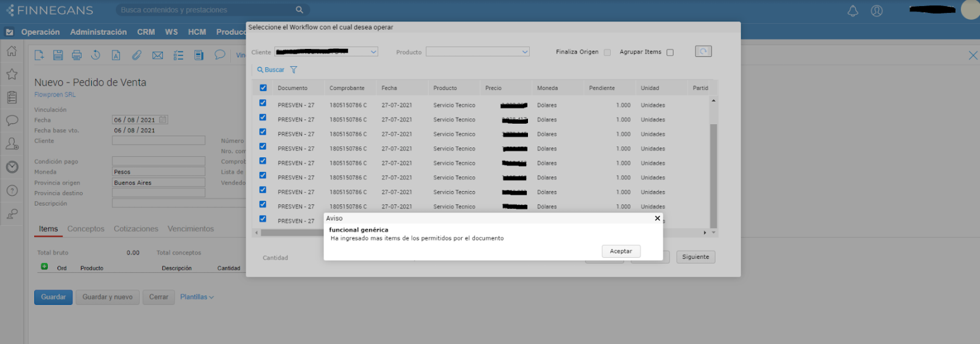The height and width of the screenshot is (344, 980).
Task: Check the Agrupar Items checkbox
Action: coord(669,53)
